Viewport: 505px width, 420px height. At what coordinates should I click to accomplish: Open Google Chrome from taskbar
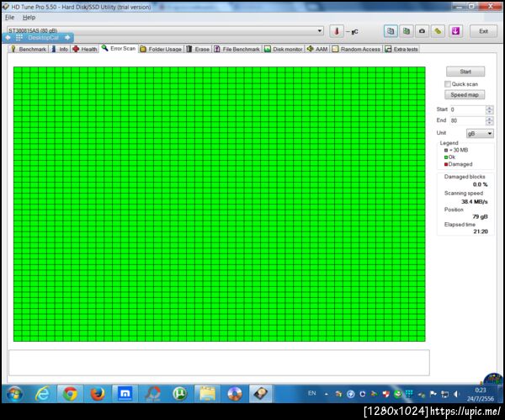(x=70, y=394)
